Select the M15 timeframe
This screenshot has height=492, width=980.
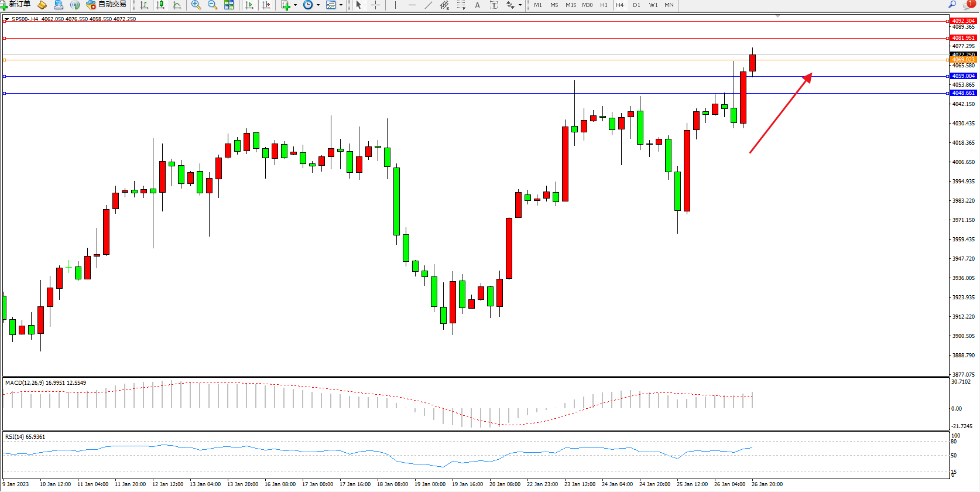click(570, 5)
